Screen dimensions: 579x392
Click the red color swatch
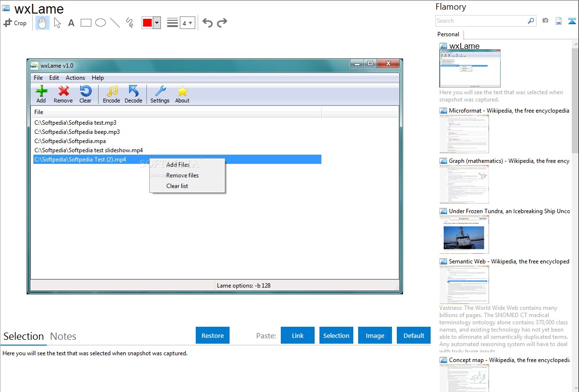click(147, 23)
